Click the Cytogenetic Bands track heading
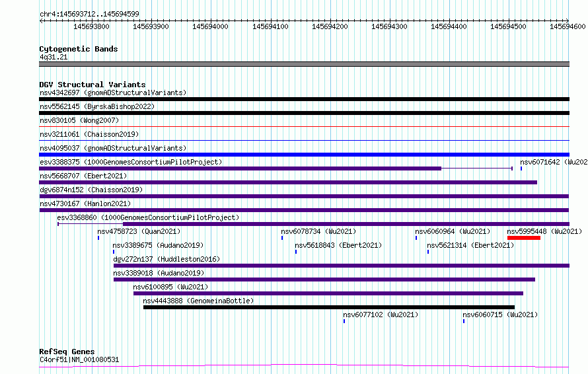The image size is (588, 374). 79,49
